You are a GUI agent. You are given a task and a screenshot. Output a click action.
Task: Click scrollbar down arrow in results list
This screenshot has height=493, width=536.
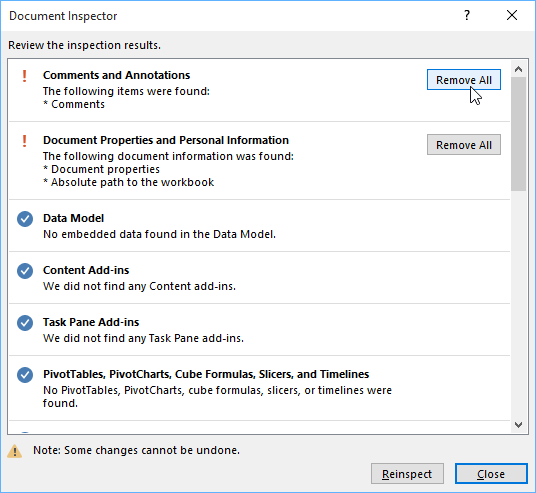tap(518, 425)
